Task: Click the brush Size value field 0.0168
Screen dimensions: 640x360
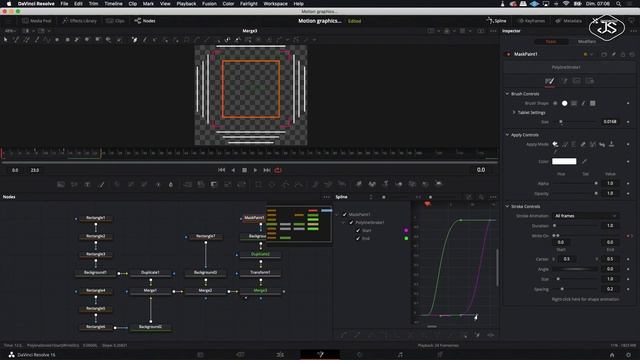Action: click(610, 122)
